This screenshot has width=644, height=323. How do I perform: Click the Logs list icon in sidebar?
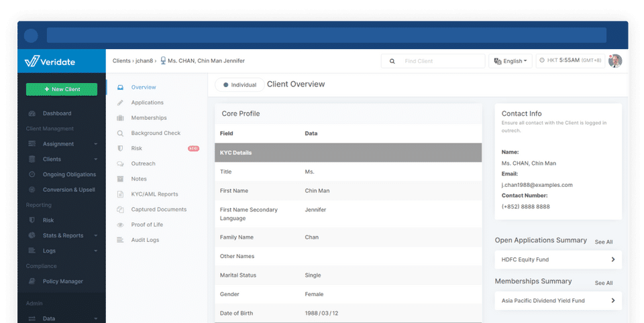click(x=32, y=251)
